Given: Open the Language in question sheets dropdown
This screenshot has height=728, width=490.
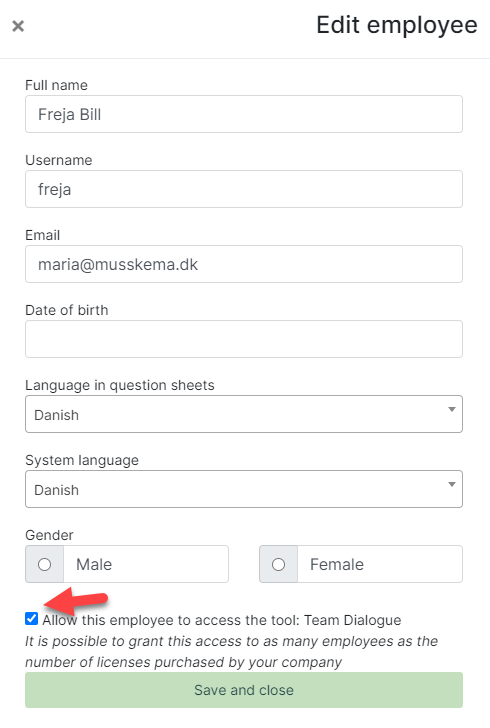Looking at the screenshot, I should pyautogui.click(x=244, y=414).
